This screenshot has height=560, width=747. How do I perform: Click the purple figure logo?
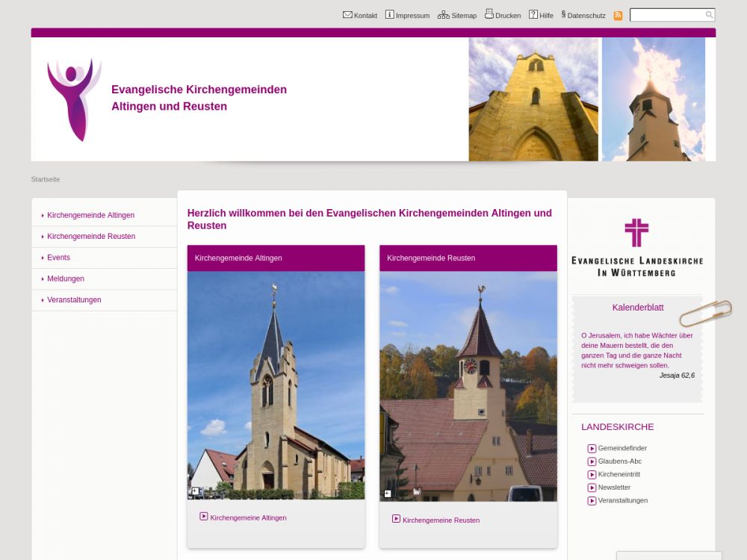tap(73, 99)
